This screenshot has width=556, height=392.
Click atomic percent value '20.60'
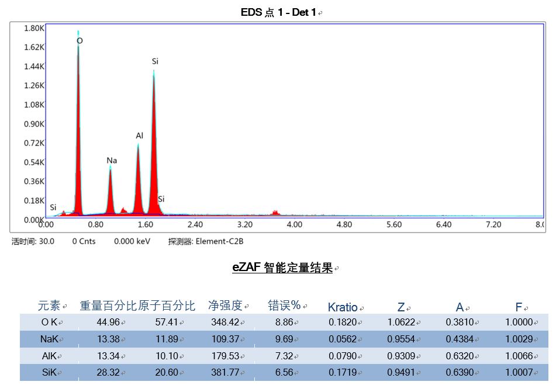coord(166,373)
